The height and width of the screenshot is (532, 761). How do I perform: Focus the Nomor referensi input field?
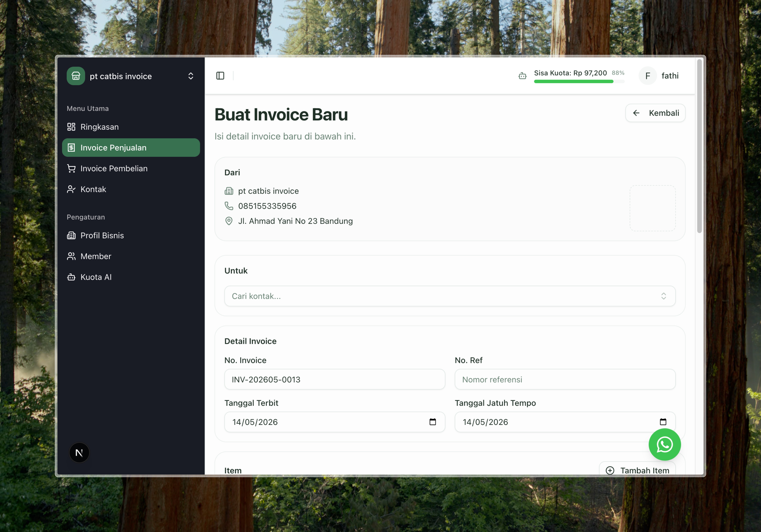point(565,379)
